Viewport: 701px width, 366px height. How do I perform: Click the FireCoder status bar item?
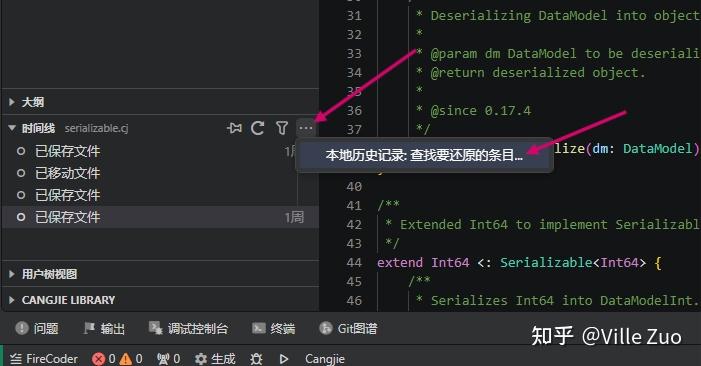click(43, 358)
